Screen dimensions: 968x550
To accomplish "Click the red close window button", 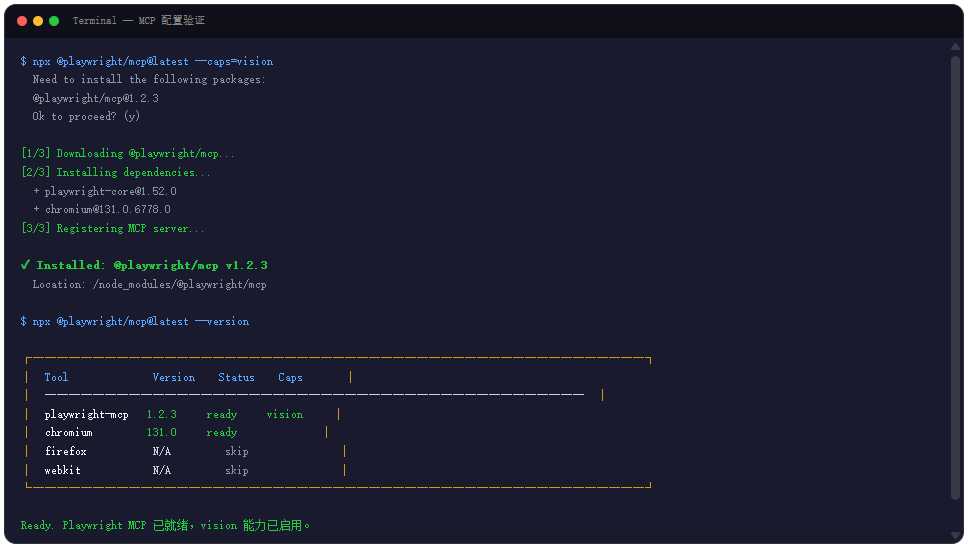I will [22, 21].
